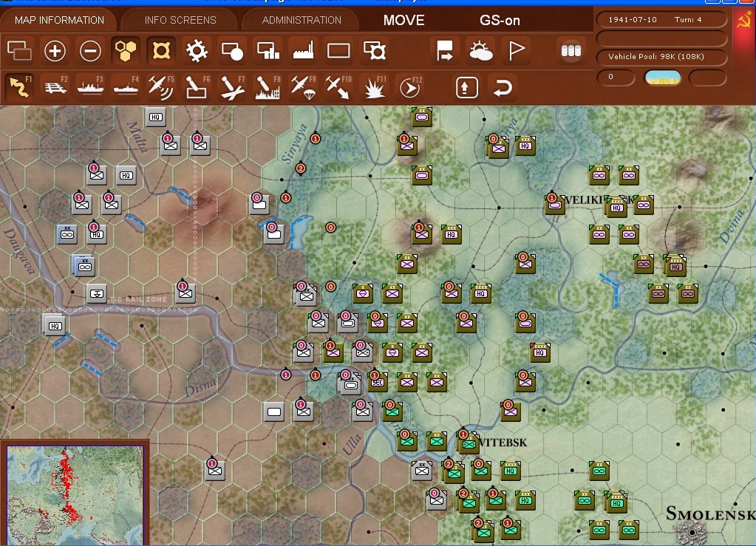The width and height of the screenshot is (756, 546).
Task: Select F4 amphibious ship icon
Action: (x=126, y=87)
